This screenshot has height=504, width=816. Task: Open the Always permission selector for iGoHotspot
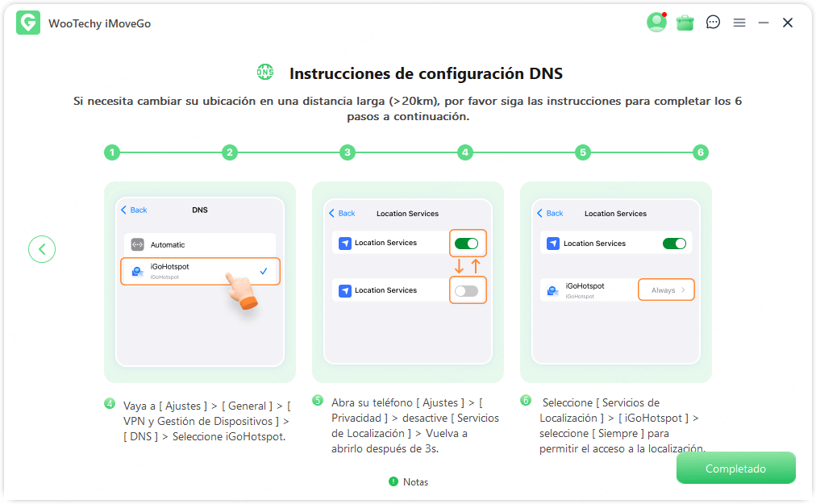point(666,289)
